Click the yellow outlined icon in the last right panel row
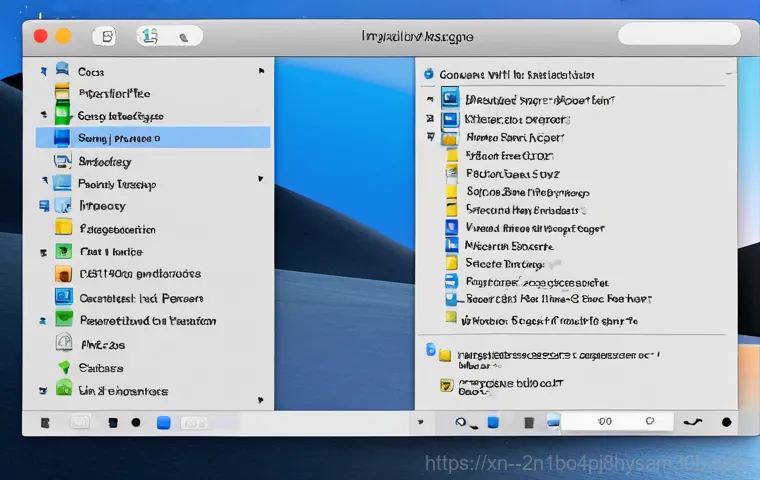Image resolution: width=760 pixels, height=480 pixels. click(446, 386)
